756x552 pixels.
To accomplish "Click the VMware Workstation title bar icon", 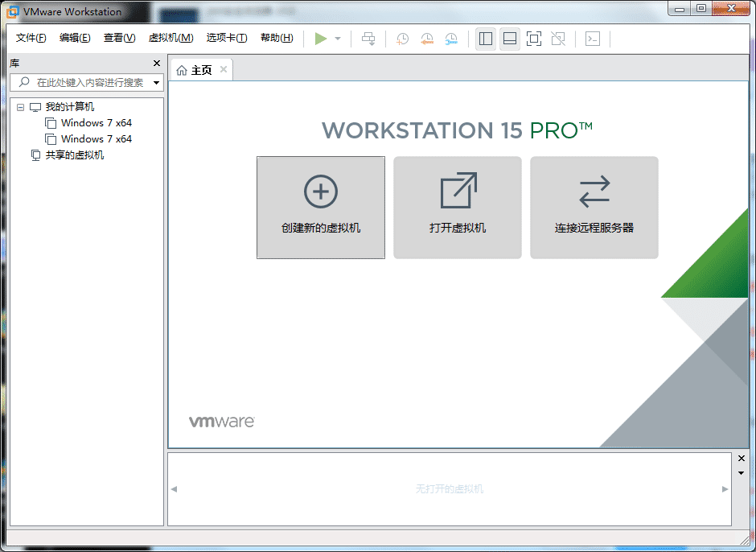I will pyautogui.click(x=13, y=11).
